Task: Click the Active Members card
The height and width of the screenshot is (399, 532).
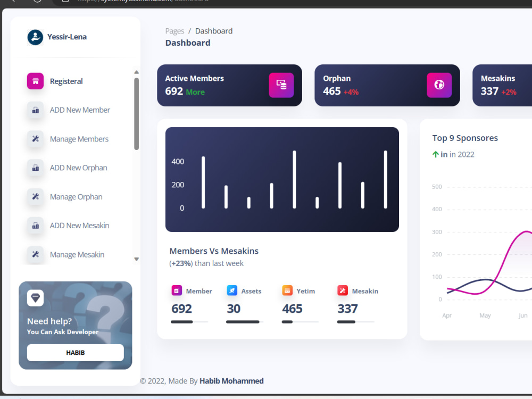Action: tap(229, 85)
